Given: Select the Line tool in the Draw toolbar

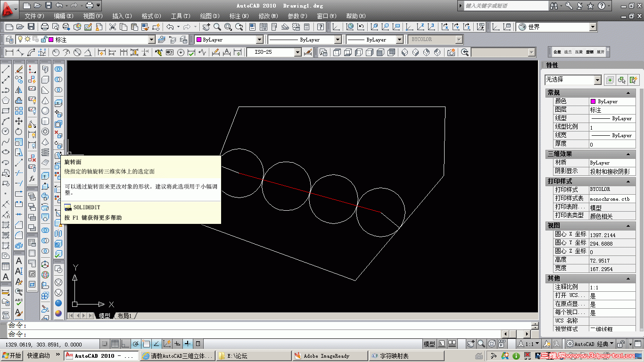Looking at the screenshot, I should [6, 69].
